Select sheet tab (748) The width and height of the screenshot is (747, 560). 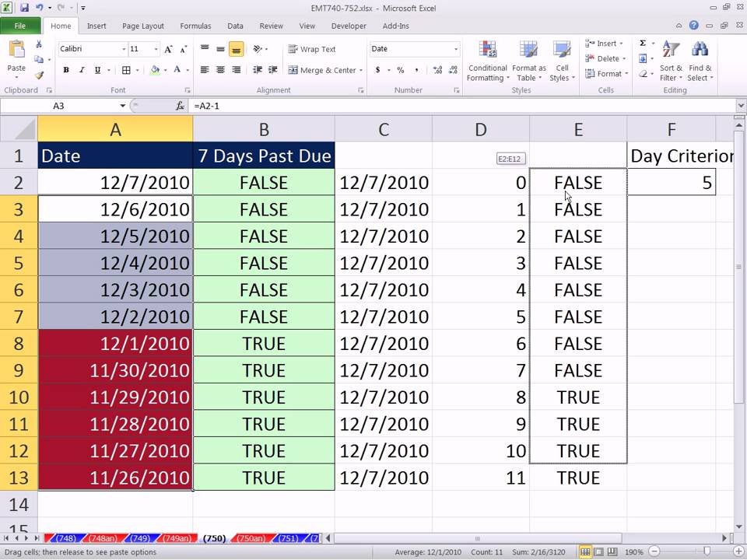coord(65,538)
